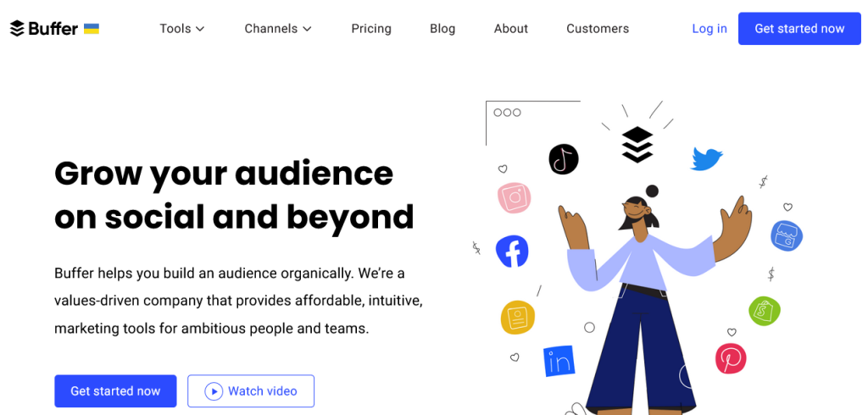The image size is (868, 415).
Task: Play the Watch video button
Action: pyautogui.click(x=251, y=391)
